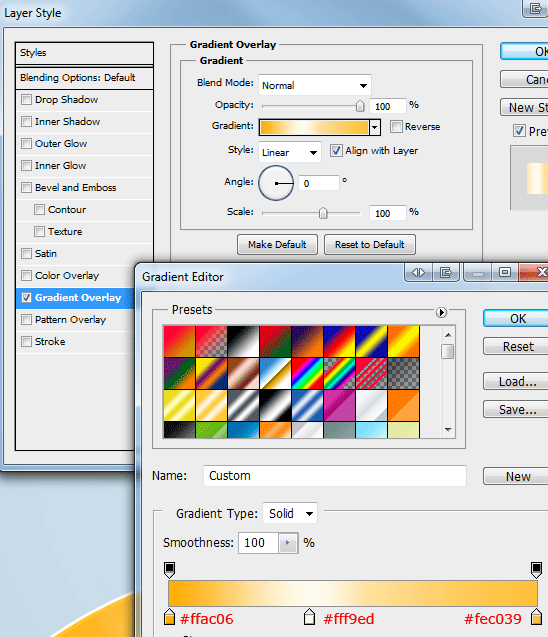Viewport: 548px width, 637px height.
Task: Click the gradient Name input field
Action: pos(335,476)
